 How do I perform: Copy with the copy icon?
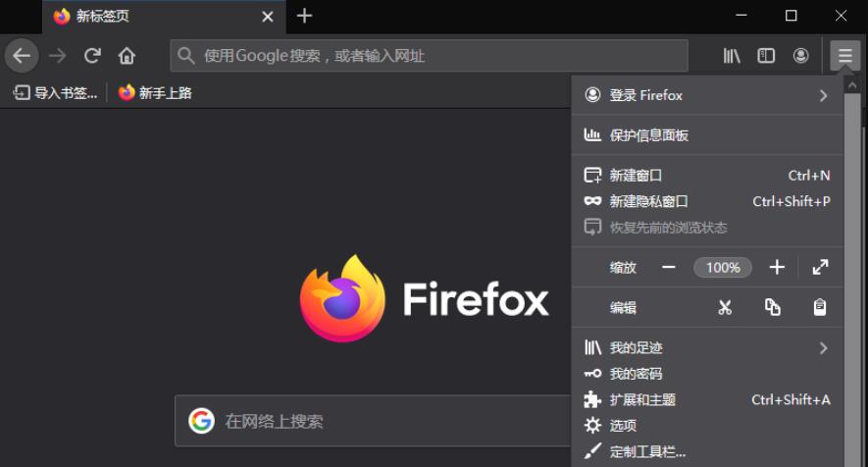[772, 307]
